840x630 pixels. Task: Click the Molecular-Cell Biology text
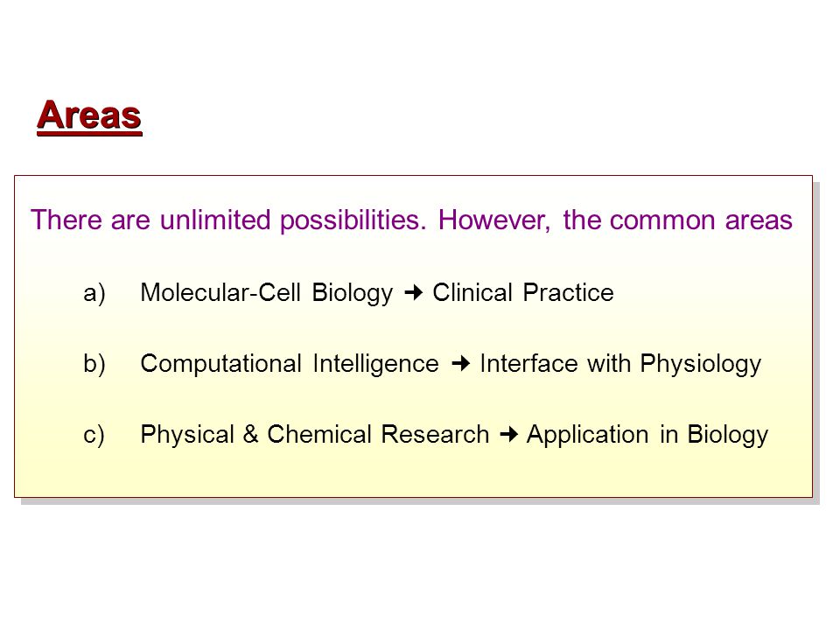pyautogui.click(x=266, y=293)
